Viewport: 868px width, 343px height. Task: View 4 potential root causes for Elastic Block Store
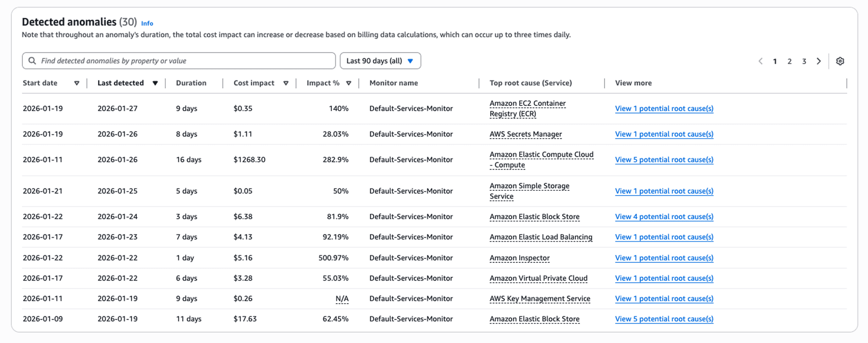point(664,217)
